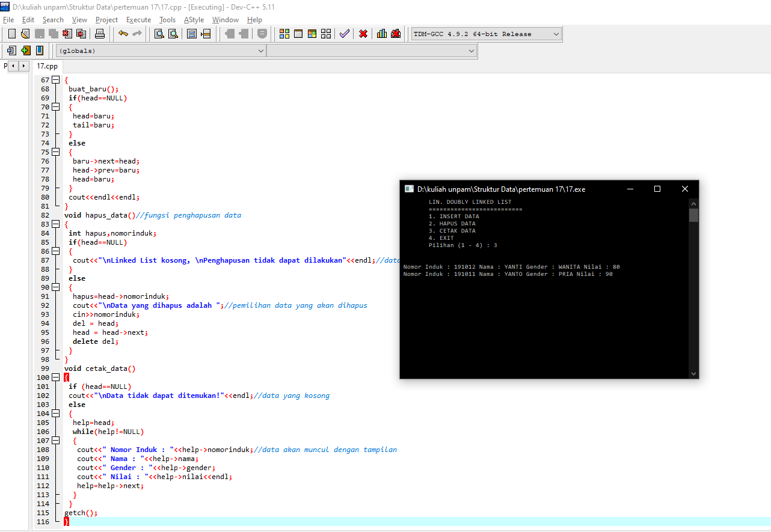
Task: Click the Save file toolbar icon
Action: [39, 34]
